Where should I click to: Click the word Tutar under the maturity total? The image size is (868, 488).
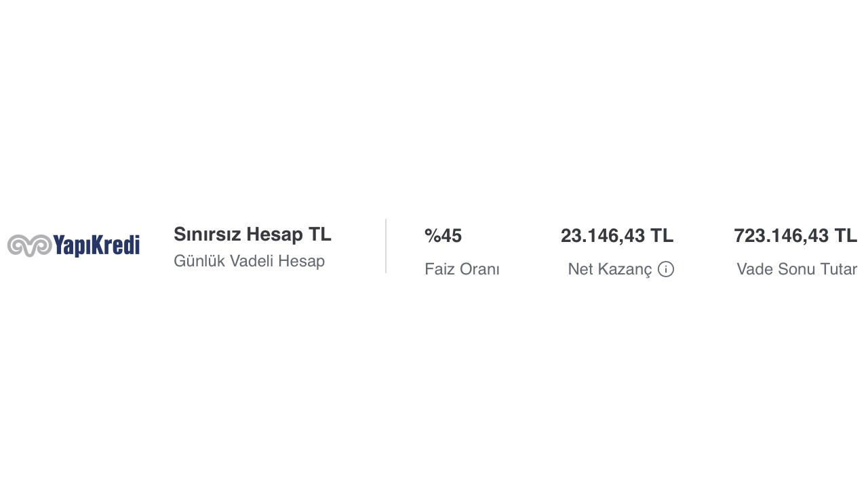[837, 270]
